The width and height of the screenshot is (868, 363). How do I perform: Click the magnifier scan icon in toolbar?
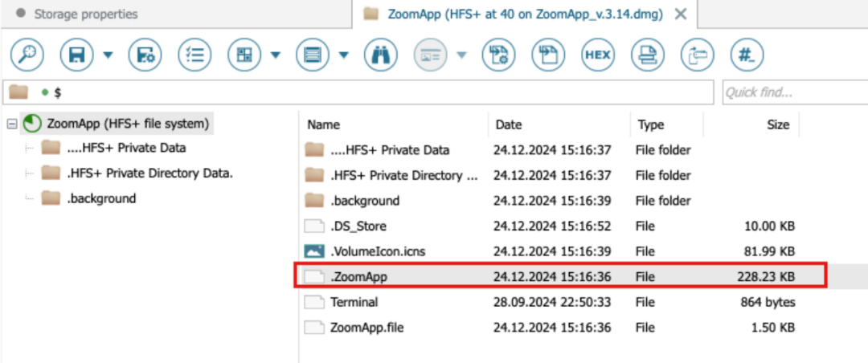(27, 55)
